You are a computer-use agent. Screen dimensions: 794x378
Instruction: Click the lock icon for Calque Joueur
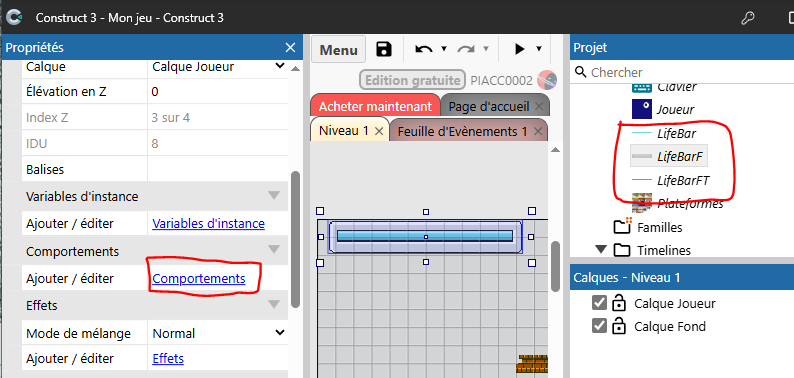tap(618, 304)
